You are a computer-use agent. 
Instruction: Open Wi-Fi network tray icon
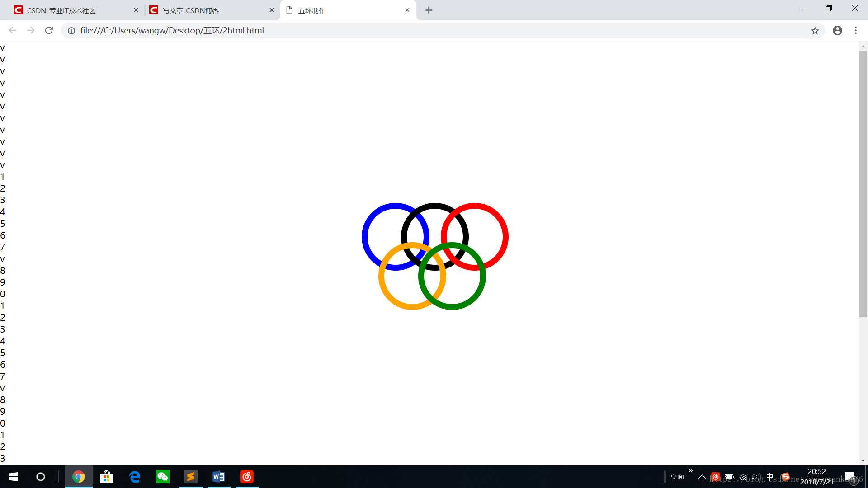[744, 477]
